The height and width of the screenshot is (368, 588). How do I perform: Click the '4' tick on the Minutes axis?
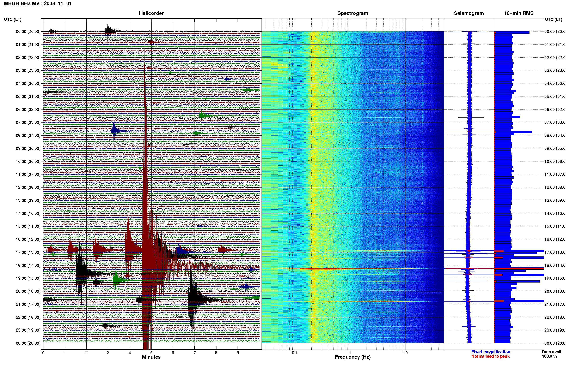(130, 353)
